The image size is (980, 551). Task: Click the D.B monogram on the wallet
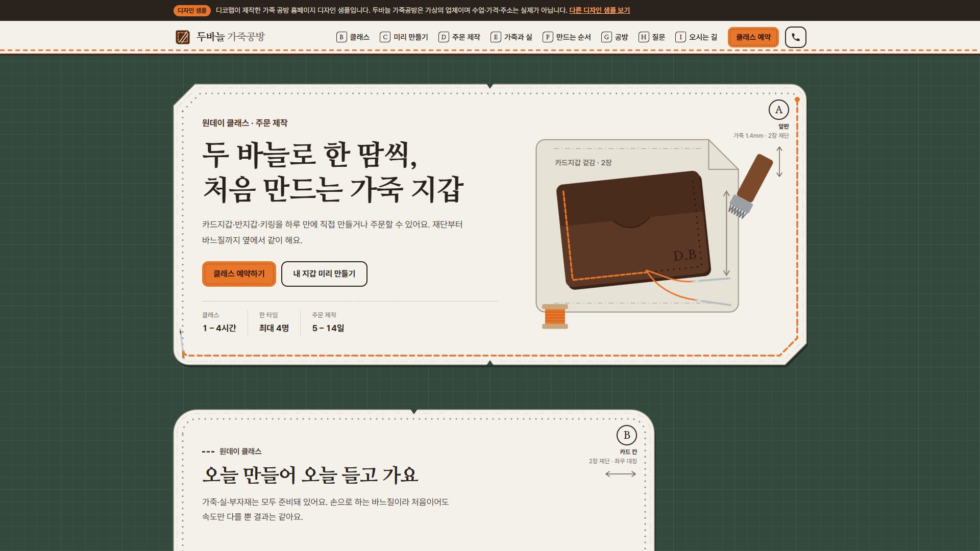pyautogui.click(x=685, y=255)
